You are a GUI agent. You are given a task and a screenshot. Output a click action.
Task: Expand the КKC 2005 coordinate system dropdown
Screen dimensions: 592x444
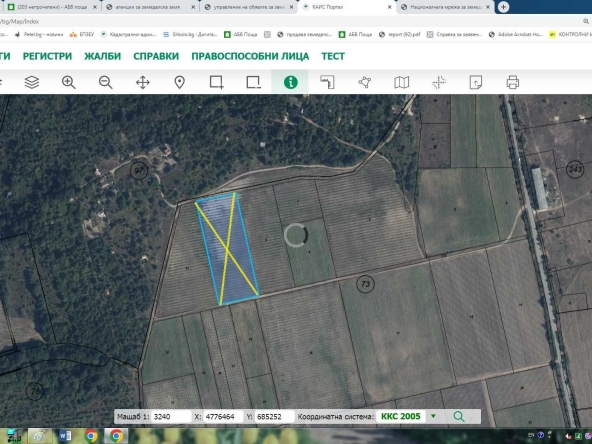click(x=433, y=416)
